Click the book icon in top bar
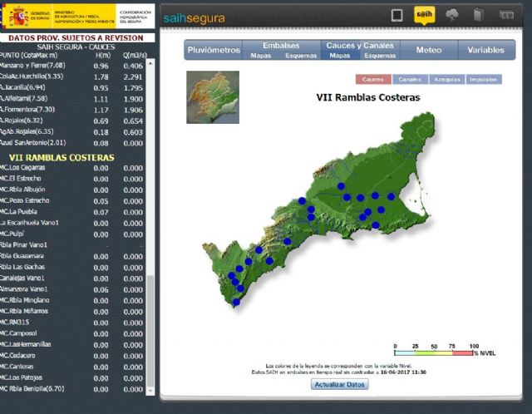 (477, 15)
